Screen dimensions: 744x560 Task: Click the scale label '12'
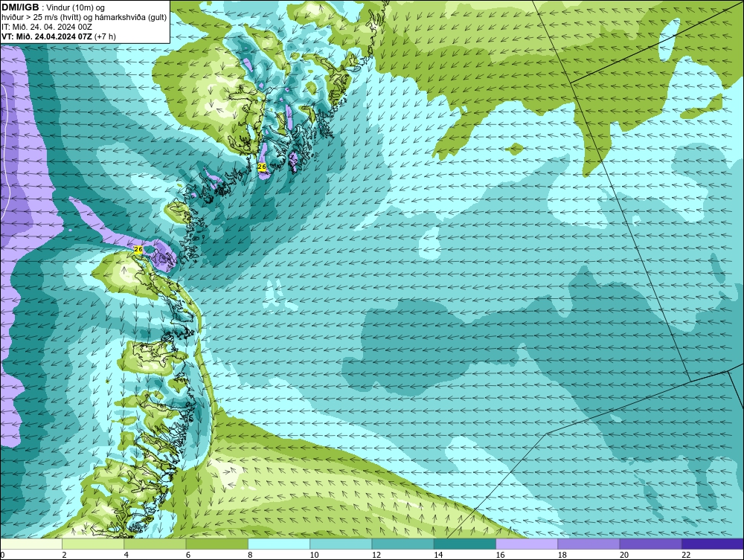[x=376, y=556]
